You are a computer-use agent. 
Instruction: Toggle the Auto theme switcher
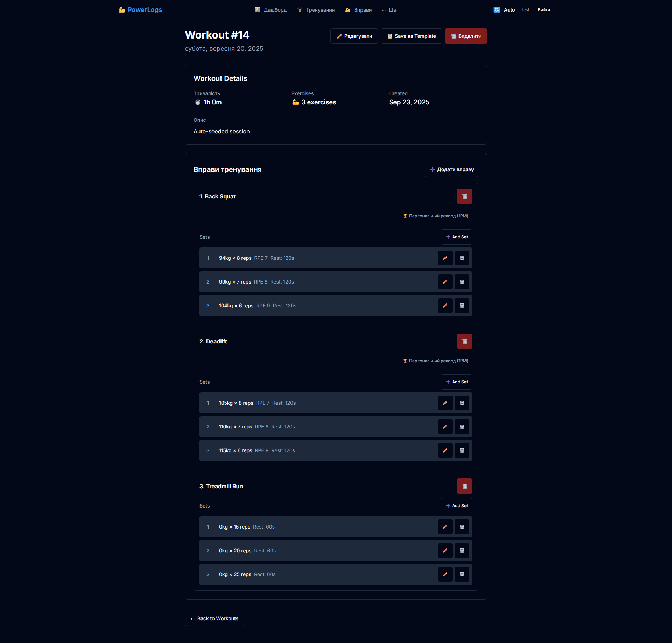tap(504, 10)
